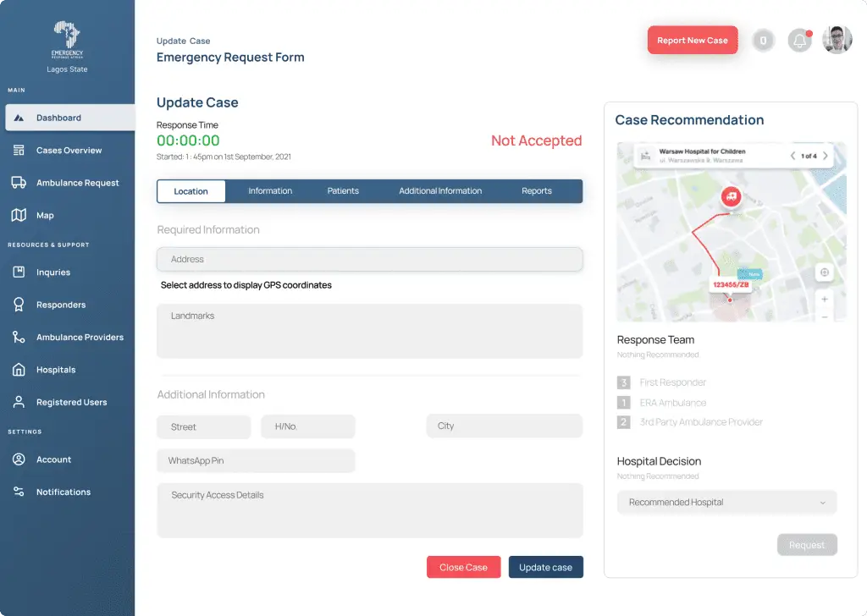The width and height of the screenshot is (867, 616).
Task: Focus the Address input field
Action: point(369,259)
